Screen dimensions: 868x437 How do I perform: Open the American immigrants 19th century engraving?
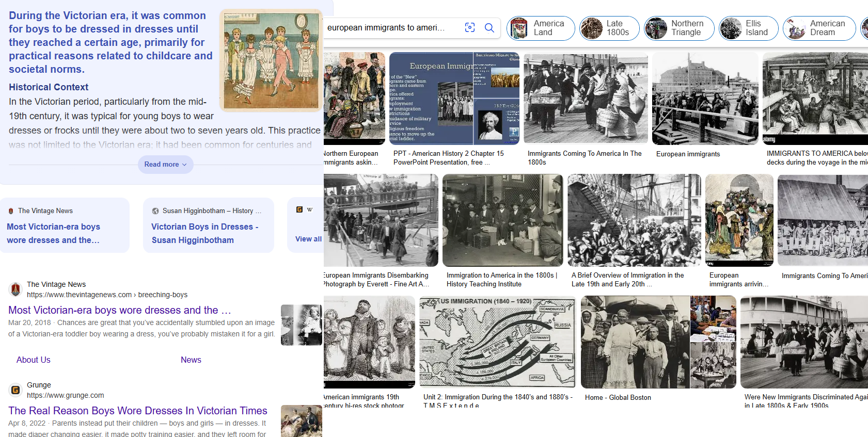[369, 342]
